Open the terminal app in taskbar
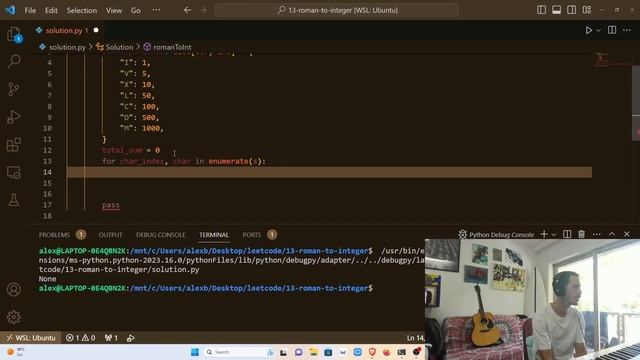Viewport: 640px width, 360px height. [x=402, y=352]
